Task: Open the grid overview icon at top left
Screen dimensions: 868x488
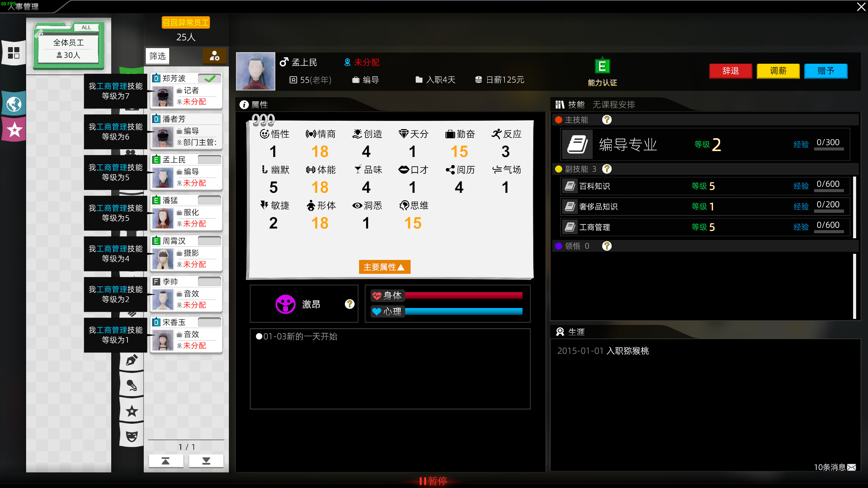Action: coord(14,53)
